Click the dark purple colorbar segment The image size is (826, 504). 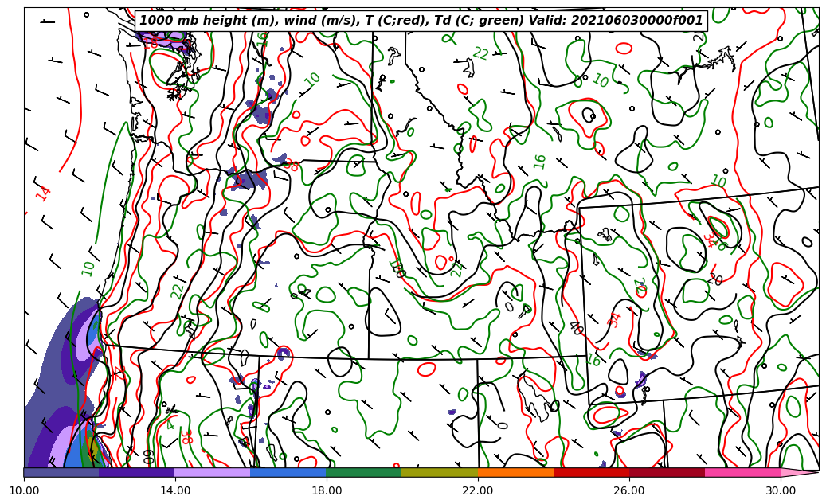click(x=137, y=473)
